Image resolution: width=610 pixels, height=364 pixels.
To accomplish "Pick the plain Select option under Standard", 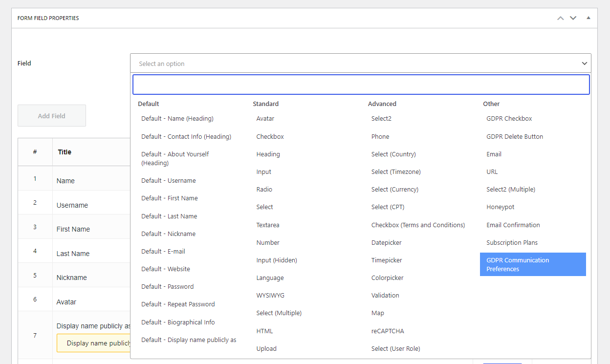I will pyautogui.click(x=265, y=207).
